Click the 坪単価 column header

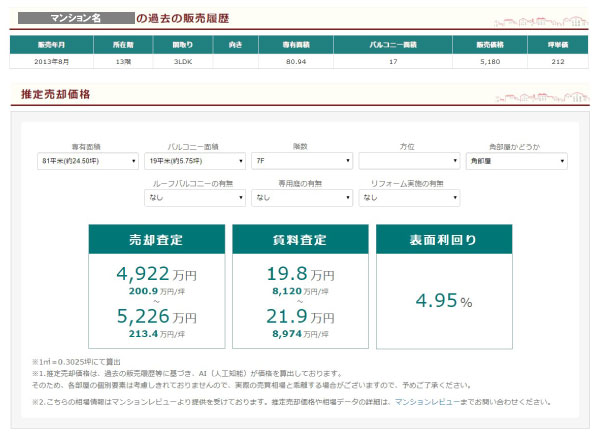pyautogui.click(x=558, y=45)
